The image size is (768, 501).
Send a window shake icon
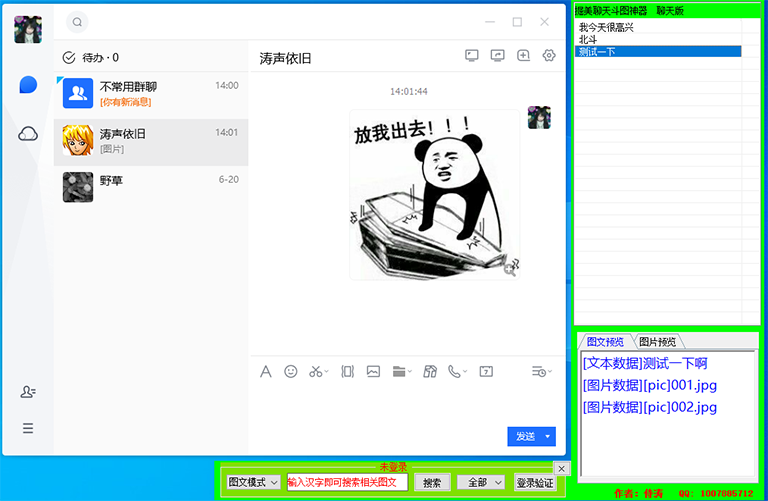pyautogui.click(x=348, y=372)
